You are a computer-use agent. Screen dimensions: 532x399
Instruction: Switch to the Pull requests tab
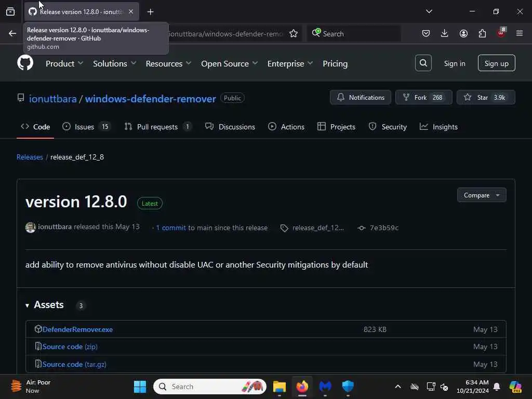(157, 127)
